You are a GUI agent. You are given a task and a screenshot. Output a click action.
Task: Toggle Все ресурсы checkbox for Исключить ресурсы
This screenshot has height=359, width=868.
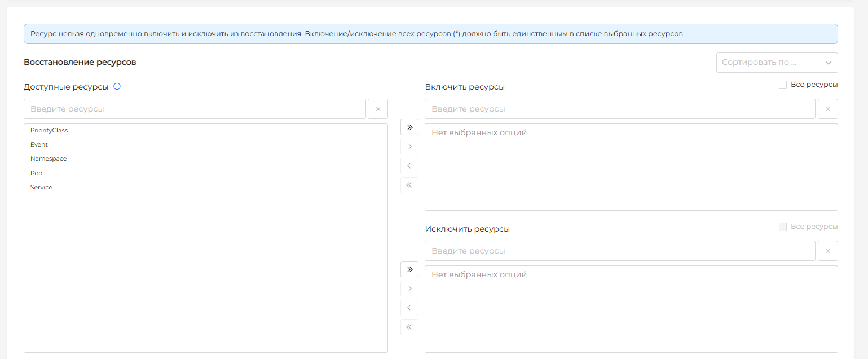(x=783, y=227)
